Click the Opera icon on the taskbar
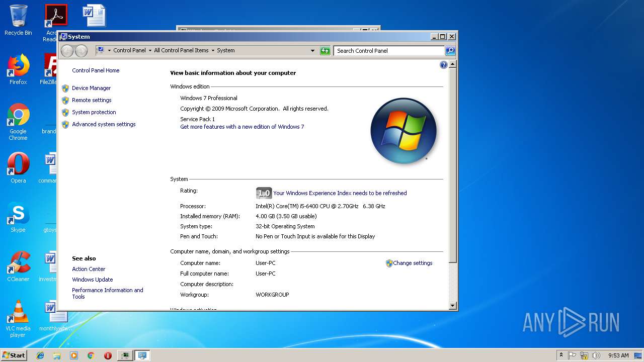Image resolution: width=644 pixels, height=362 pixels. [108, 355]
